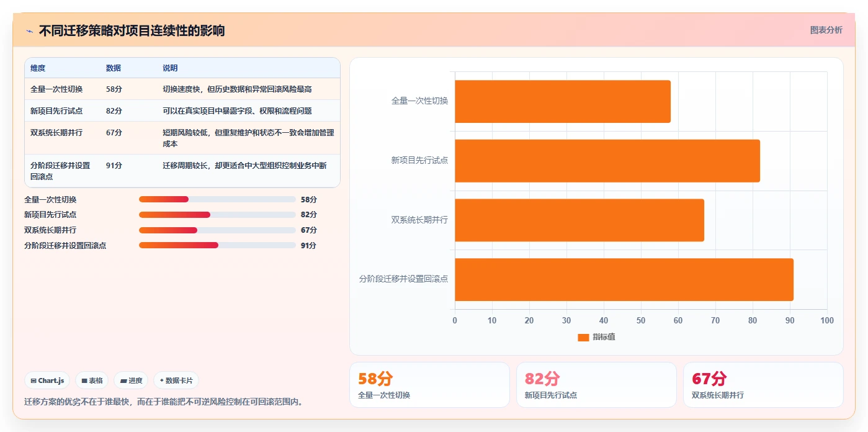Click the orange chart bar for 全量一次性切换
868x432 pixels.
pos(563,101)
